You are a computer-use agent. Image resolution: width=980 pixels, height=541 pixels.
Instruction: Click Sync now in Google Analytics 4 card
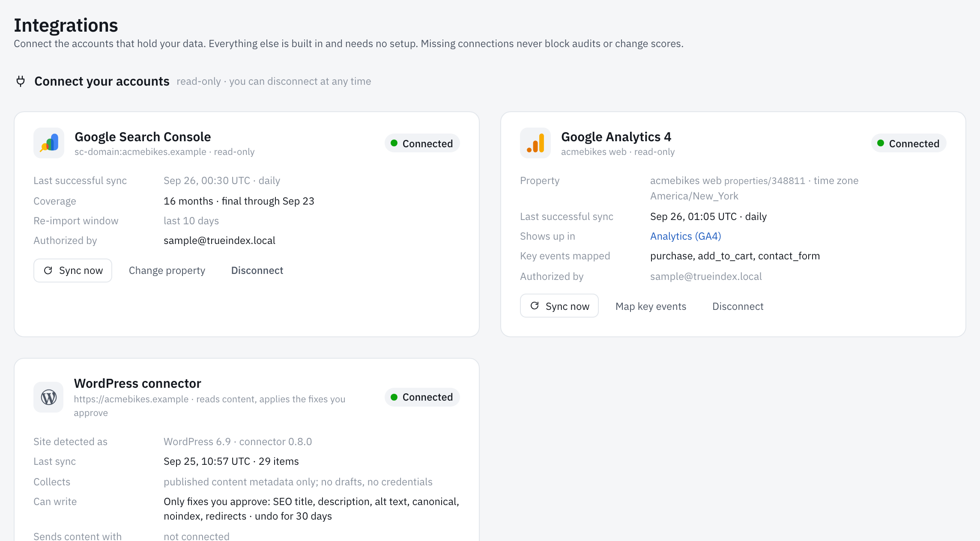coord(559,306)
